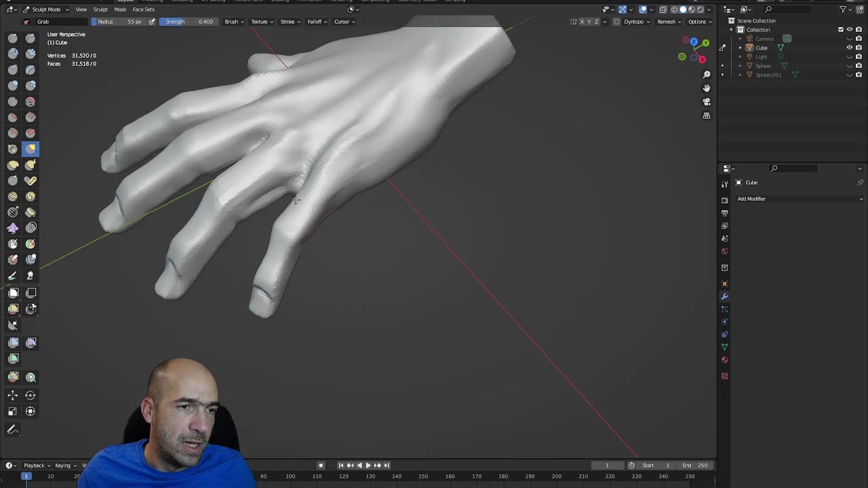Select the Box Trim tool

(31, 308)
